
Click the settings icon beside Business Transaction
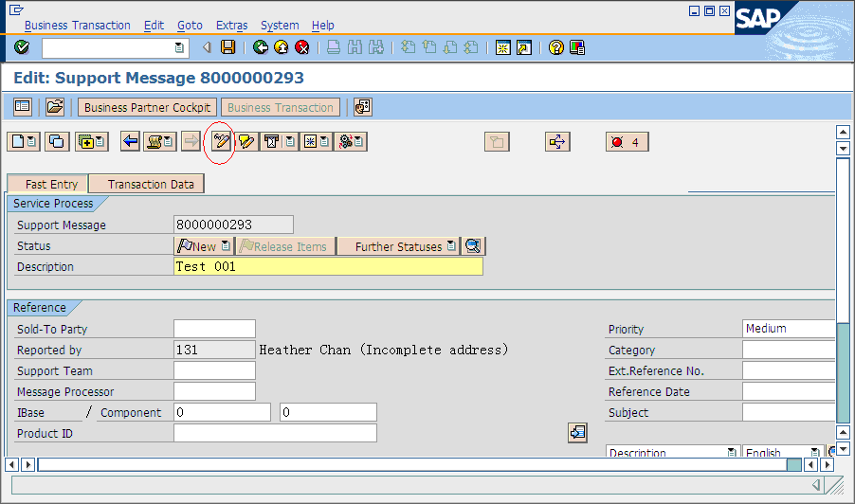click(363, 107)
